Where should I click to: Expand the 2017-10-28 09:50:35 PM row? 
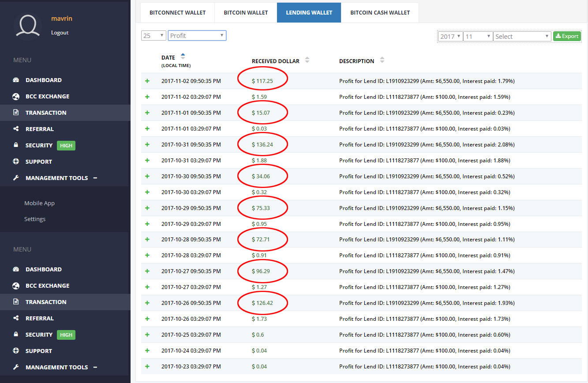coord(147,240)
